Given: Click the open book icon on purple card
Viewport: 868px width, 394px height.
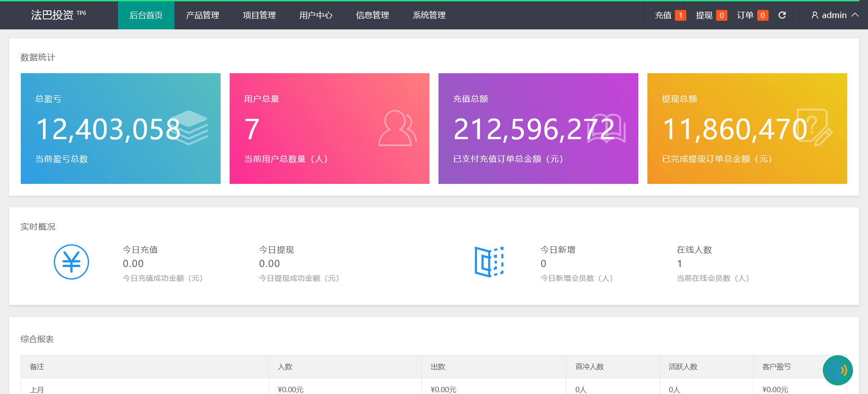Looking at the screenshot, I should click(607, 129).
